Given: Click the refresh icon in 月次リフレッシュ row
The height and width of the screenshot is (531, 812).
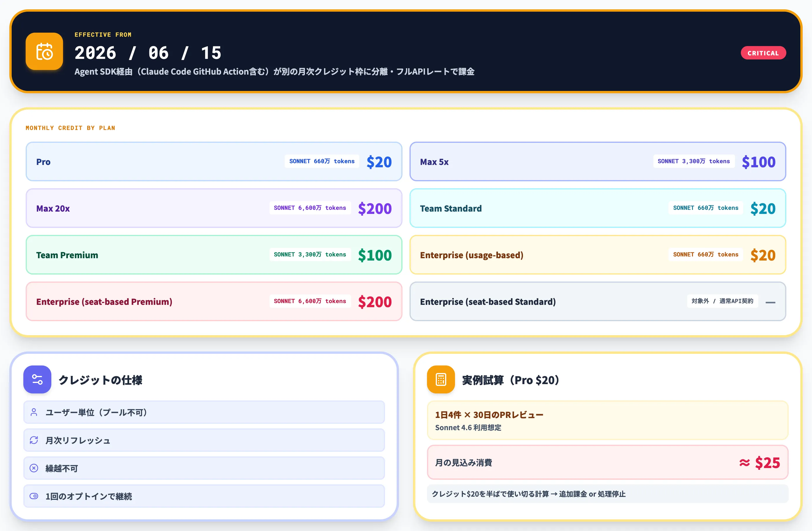Looking at the screenshot, I should [34, 440].
